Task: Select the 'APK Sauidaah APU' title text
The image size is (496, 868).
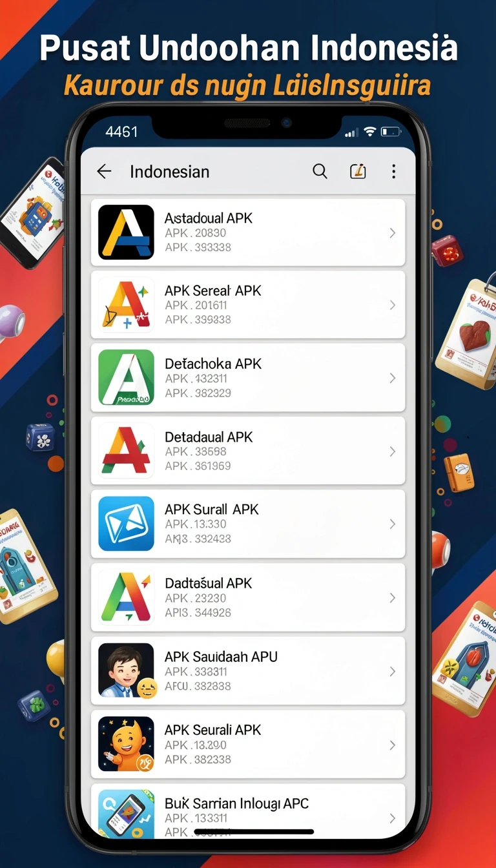Action: 221,657
